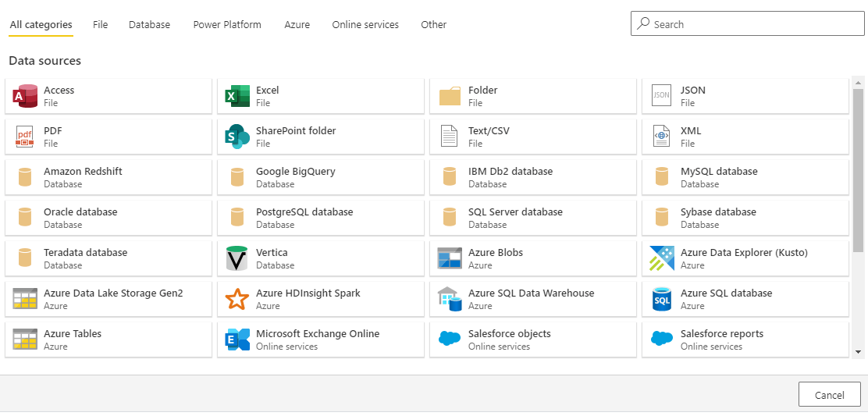Click the Azure Data Lake Storage Gen2 icon
Viewport: 868px width, 416px height.
point(25,299)
